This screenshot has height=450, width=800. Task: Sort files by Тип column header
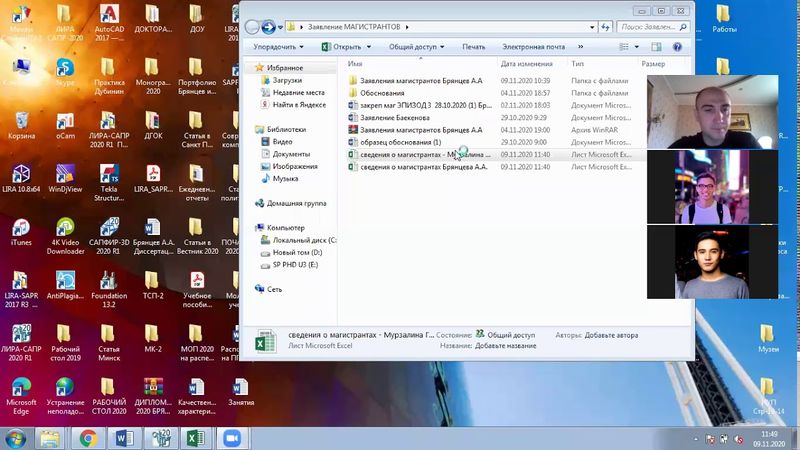pos(578,64)
